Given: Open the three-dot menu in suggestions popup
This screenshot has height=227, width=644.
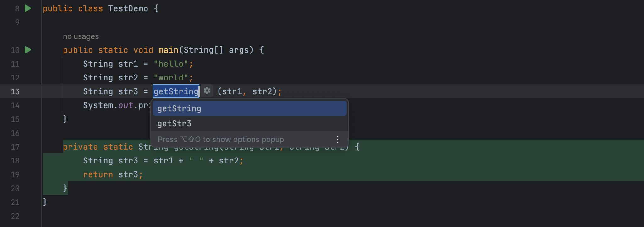Looking at the screenshot, I should (x=337, y=139).
